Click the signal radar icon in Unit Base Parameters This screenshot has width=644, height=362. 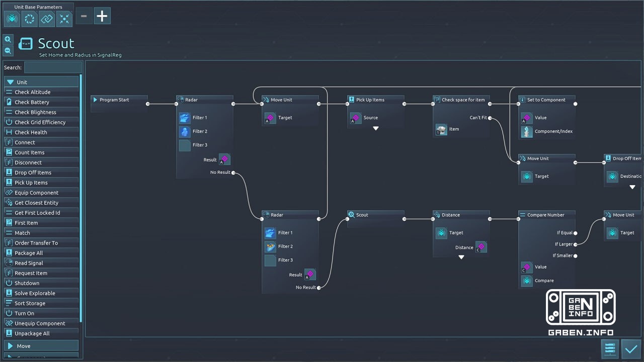pyautogui.click(x=12, y=19)
